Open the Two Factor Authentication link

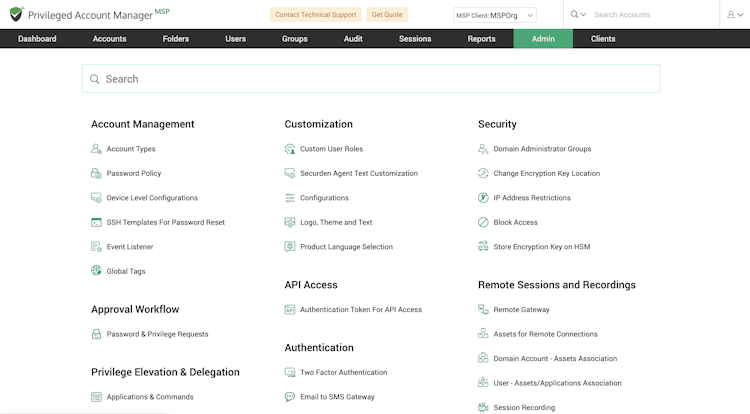pos(343,372)
